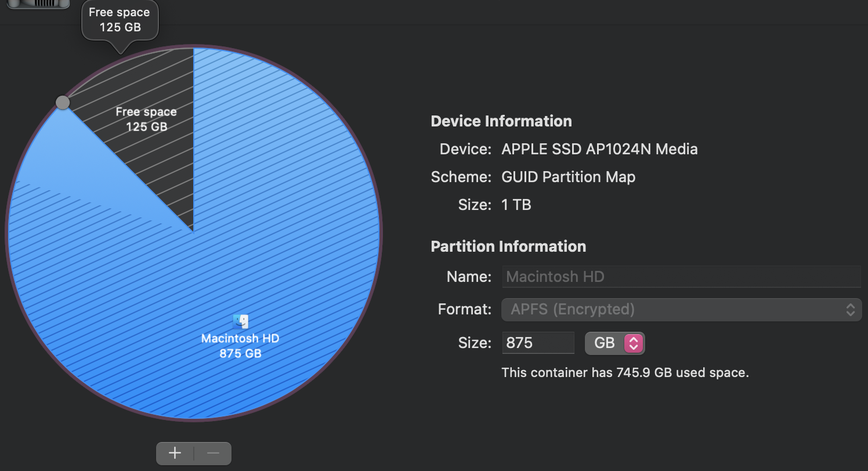Screen dimensions: 868x471
Task: Click the Format dropdown chevron icon
Action: click(851, 309)
